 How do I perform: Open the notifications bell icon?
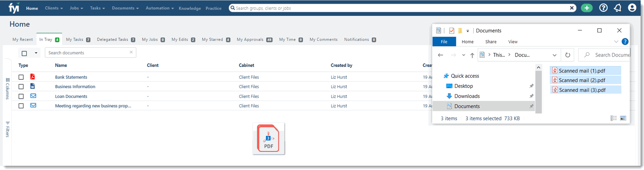click(x=617, y=8)
